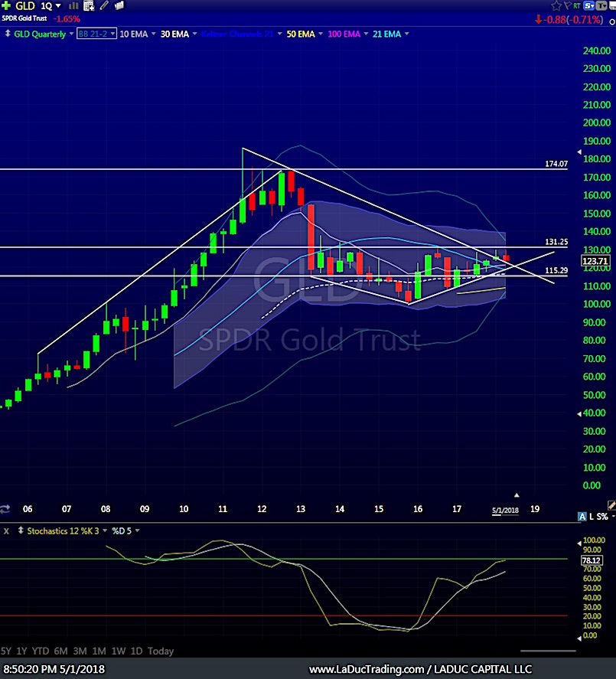Click the refresh arrows icon near 06
This screenshot has height=679, width=616.
pos(5,509)
